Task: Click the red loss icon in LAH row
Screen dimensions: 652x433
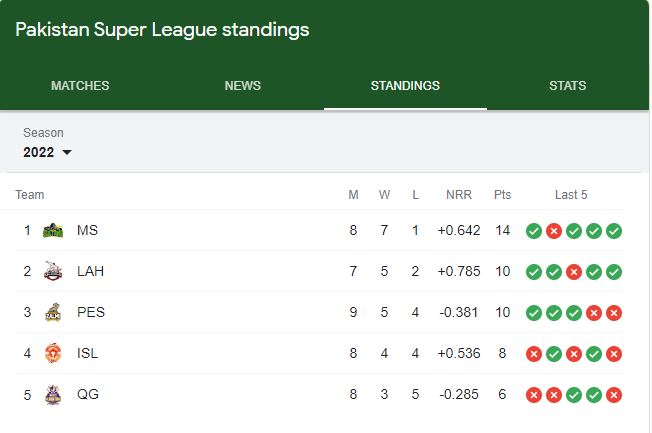Action: pyautogui.click(x=573, y=272)
